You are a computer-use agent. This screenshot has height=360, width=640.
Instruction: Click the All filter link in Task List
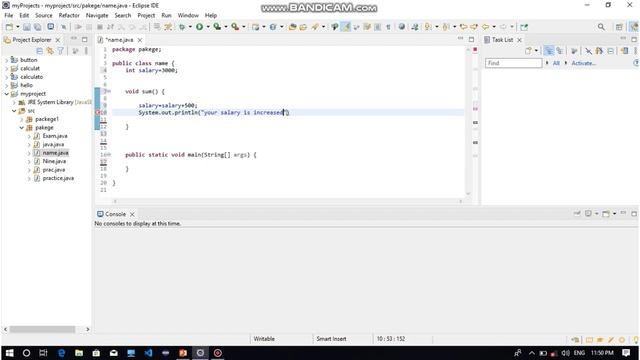[556, 63]
